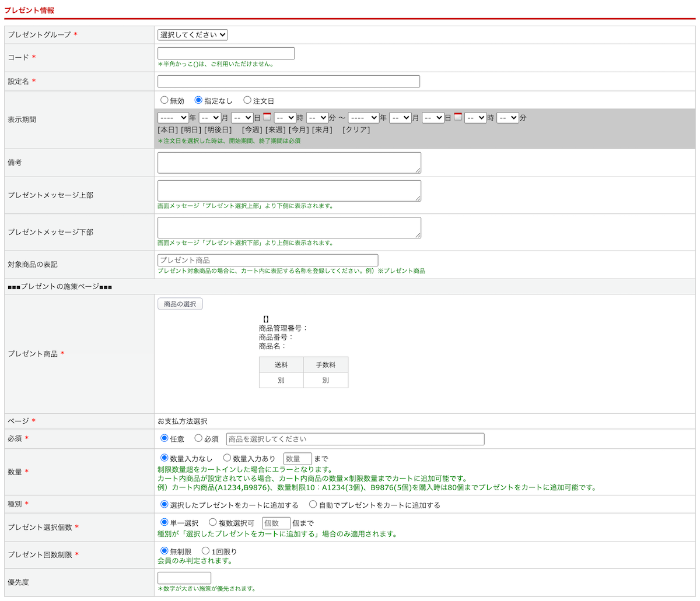Choose 必須 radio button in required row
The image size is (700, 601).
198,438
